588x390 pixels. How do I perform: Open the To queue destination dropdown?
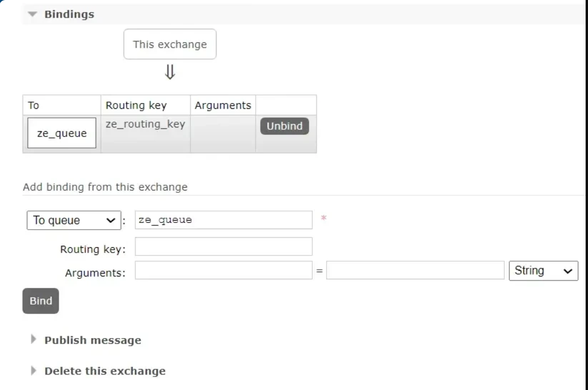point(74,221)
